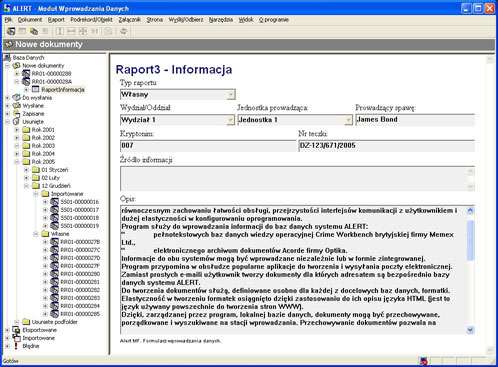Screen dimensions: 498x367
Task: Select RR01-0000028A in the tree
Action: coord(52,82)
